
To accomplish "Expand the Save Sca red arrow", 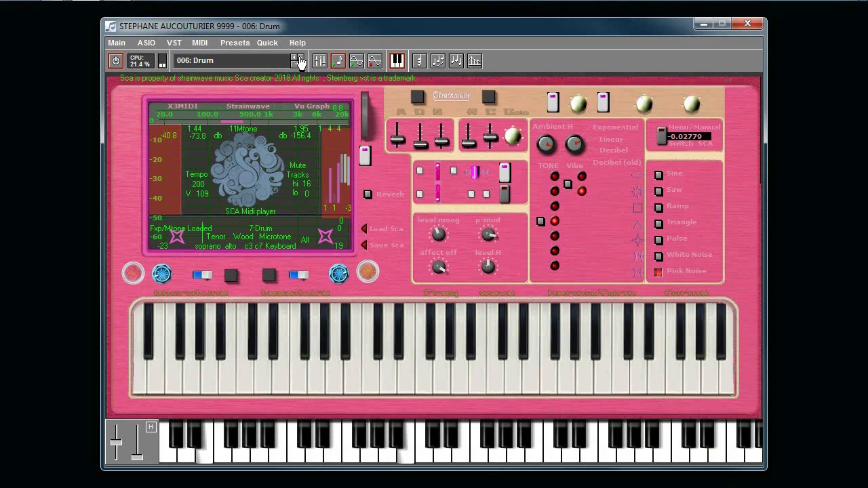I will click(364, 245).
